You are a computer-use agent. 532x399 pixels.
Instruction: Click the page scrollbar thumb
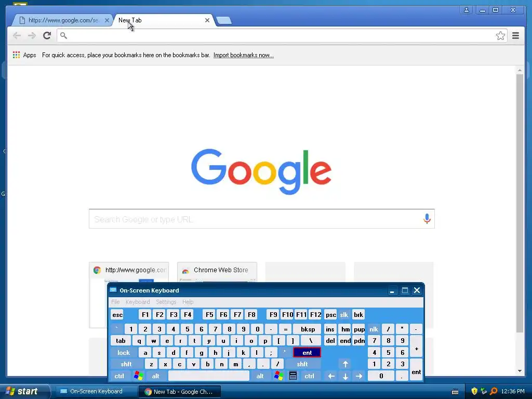(520, 203)
